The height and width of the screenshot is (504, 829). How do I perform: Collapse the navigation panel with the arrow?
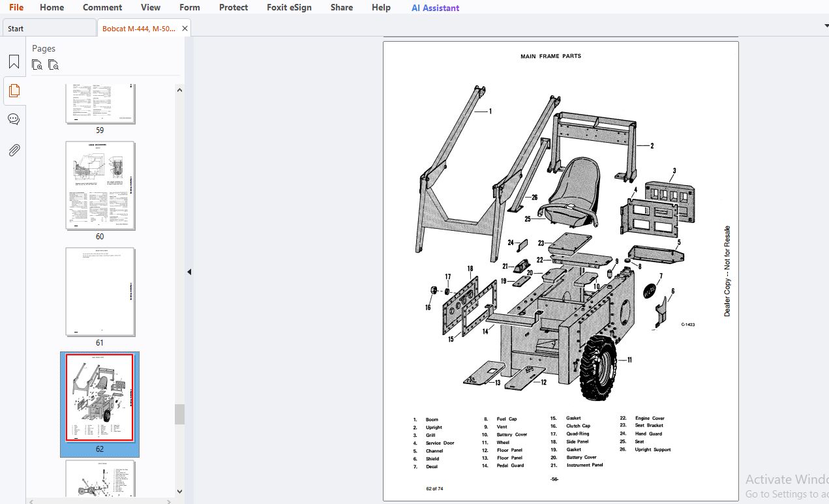pyautogui.click(x=189, y=272)
